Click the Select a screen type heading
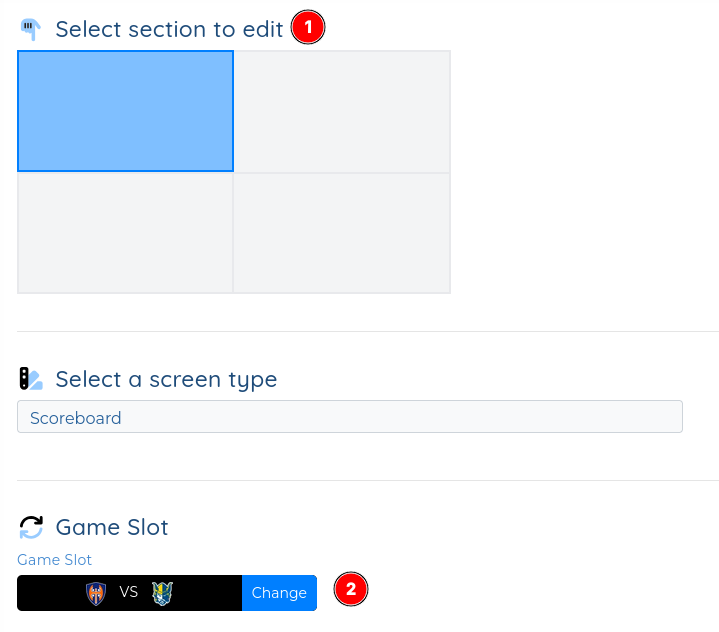The width and height of the screenshot is (719, 632). click(x=166, y=379)
